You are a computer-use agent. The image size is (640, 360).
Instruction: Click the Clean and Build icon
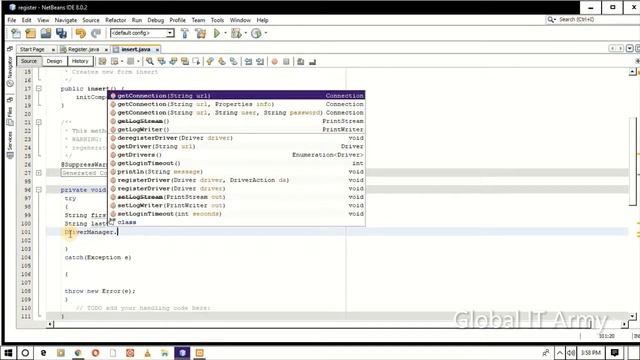click(200, 33)
